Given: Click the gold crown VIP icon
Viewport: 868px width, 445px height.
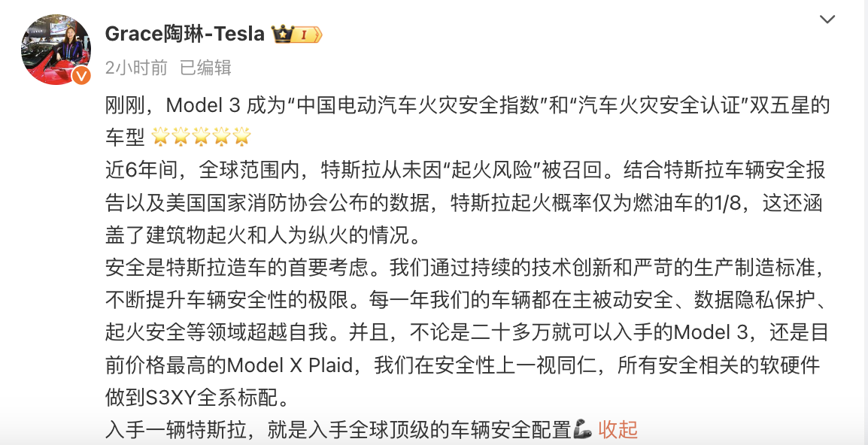Looking at the screenshot, I should coord(283,35).
